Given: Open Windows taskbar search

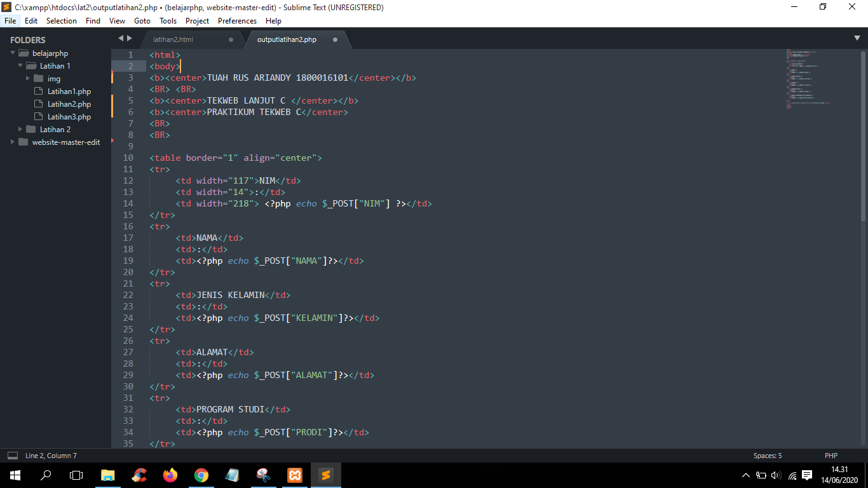Looking at the screenshot, I should (x=46, y=475).
